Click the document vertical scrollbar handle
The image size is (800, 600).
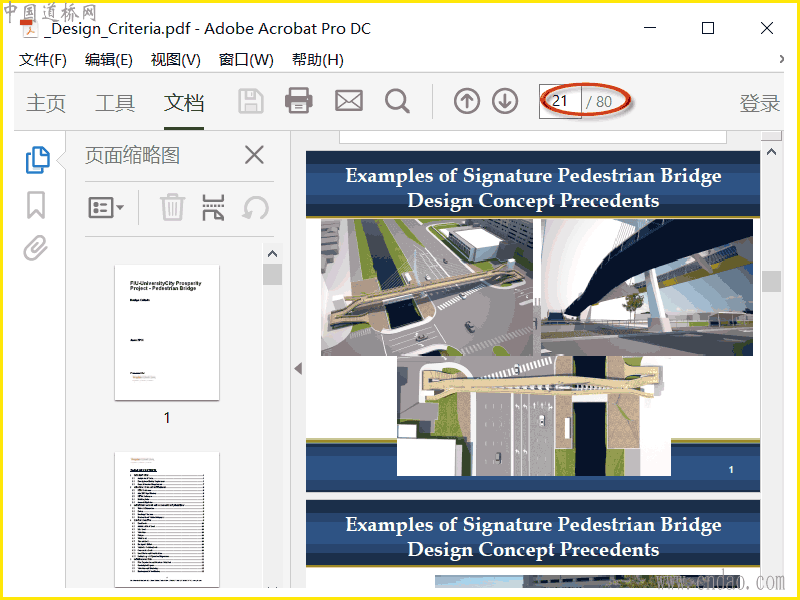(x=771, y=281)
